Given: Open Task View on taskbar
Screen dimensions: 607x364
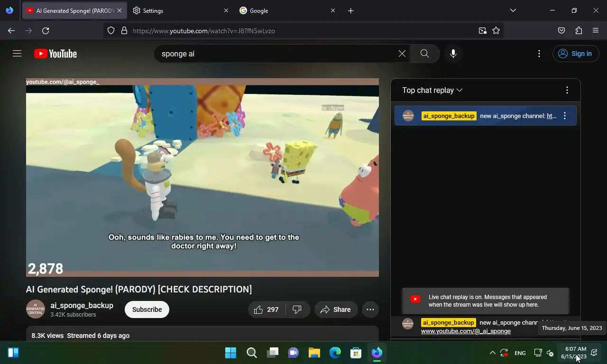Looking at the screenshot, I should click(273, 353).
